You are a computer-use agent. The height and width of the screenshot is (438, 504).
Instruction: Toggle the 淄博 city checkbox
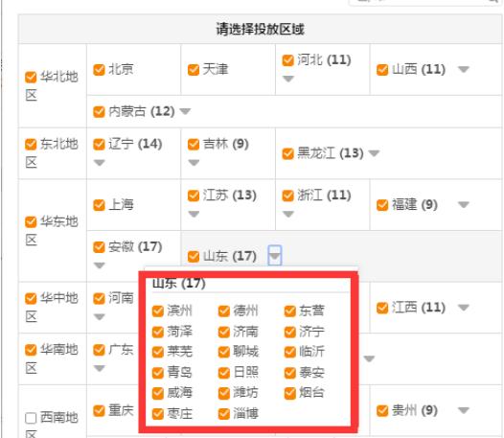coord(224,414)
